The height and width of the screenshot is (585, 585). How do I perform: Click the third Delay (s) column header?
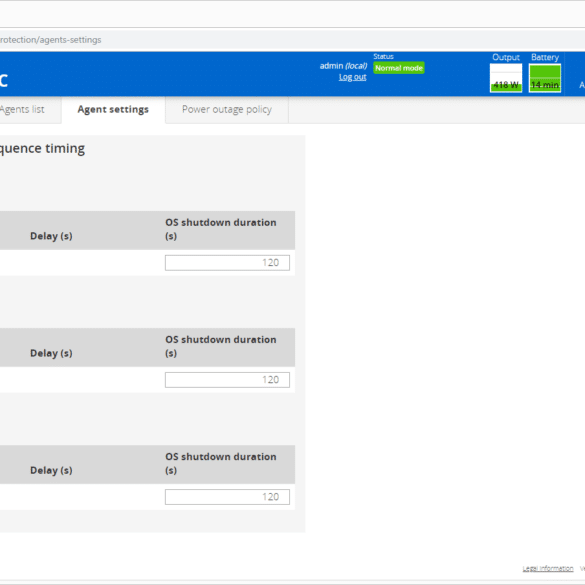(x=51, y=470)
